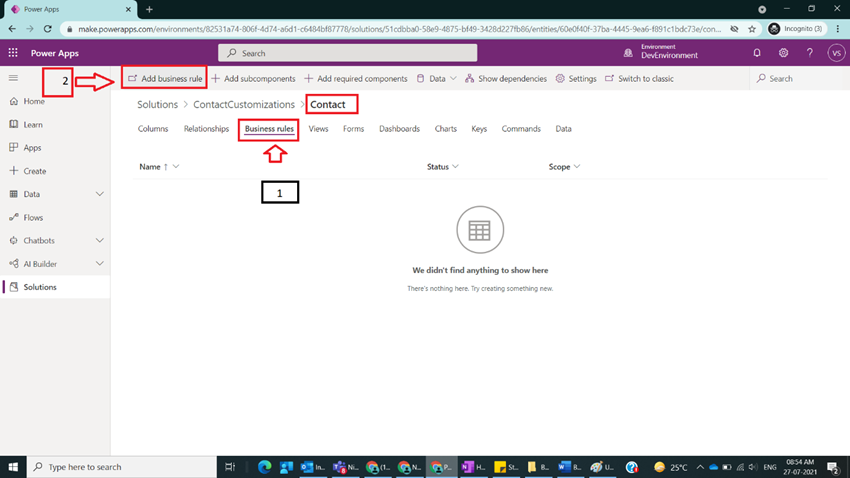Switch to the Dashboards tab
850x478 pixels.
[400, 129]
